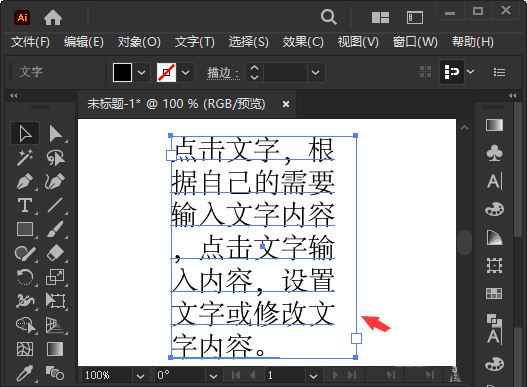Screen dimensions: 527x387
Task: Open the 帮助(H) menu
Action: click(472, 42)
